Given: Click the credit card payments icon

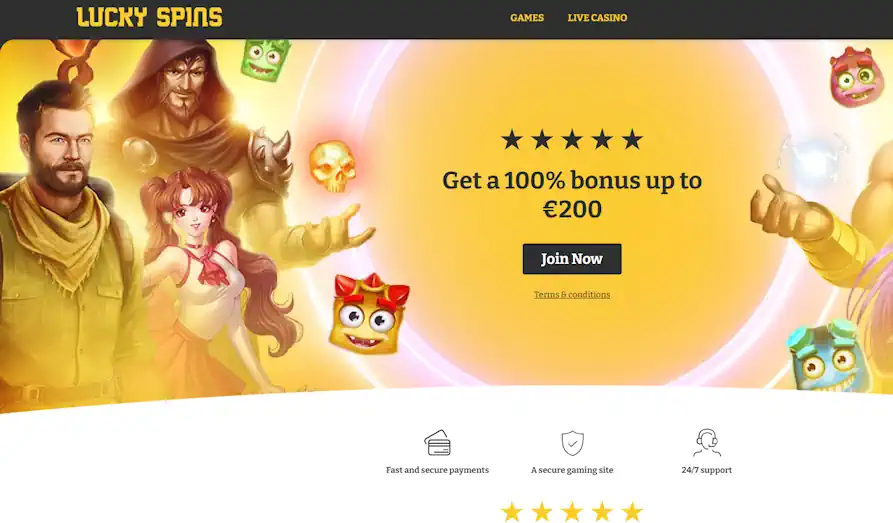Looking at the screenshot, I should [437, 443].
